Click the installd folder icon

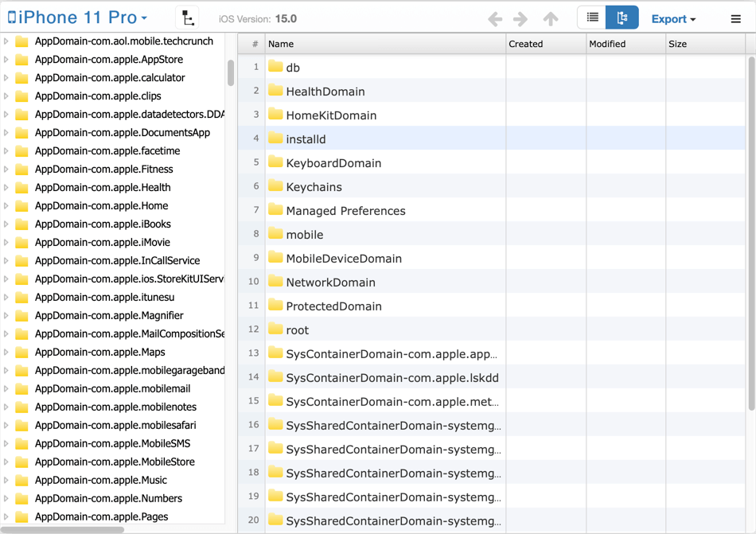coord(275,138)
